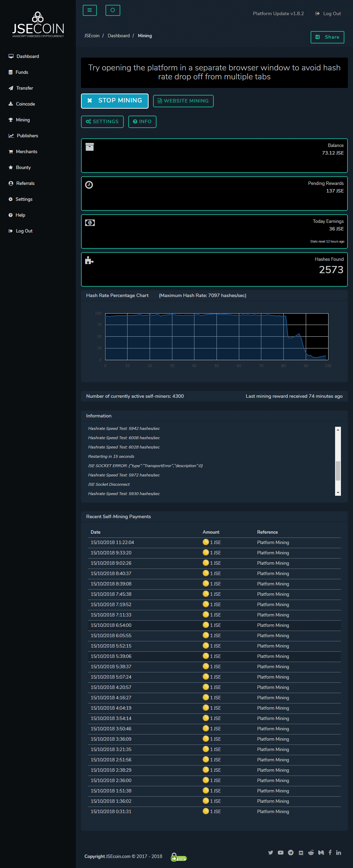
Task: Go to Mining in the sidebar
Action: point(23,120)
